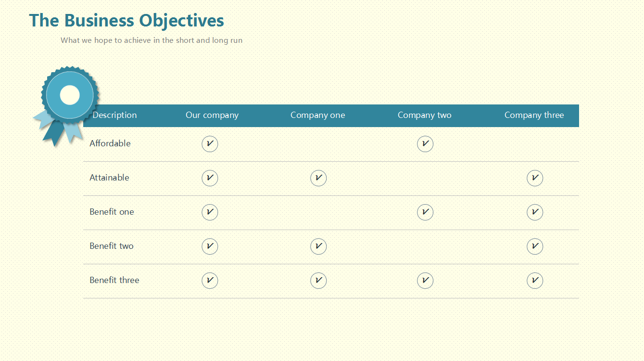Click Our company checkmark in Benefit two row

pos(210,246)
